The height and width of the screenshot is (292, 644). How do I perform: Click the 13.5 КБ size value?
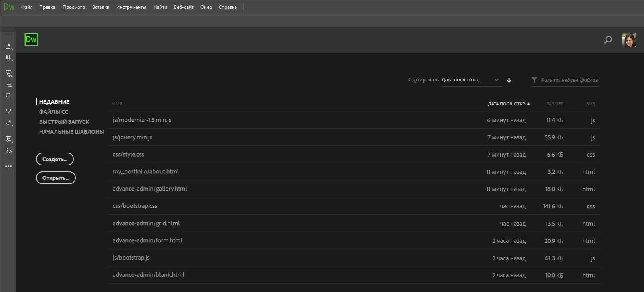click(554, 224)
